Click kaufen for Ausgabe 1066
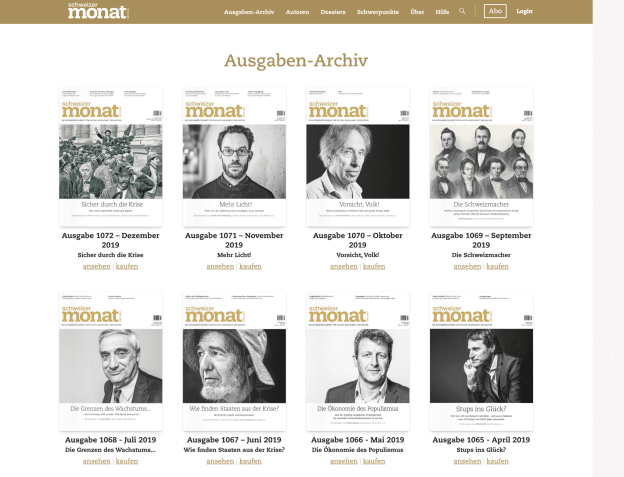Screen dimensions: 624x477 pyautogui.click(x=374, y=461)
